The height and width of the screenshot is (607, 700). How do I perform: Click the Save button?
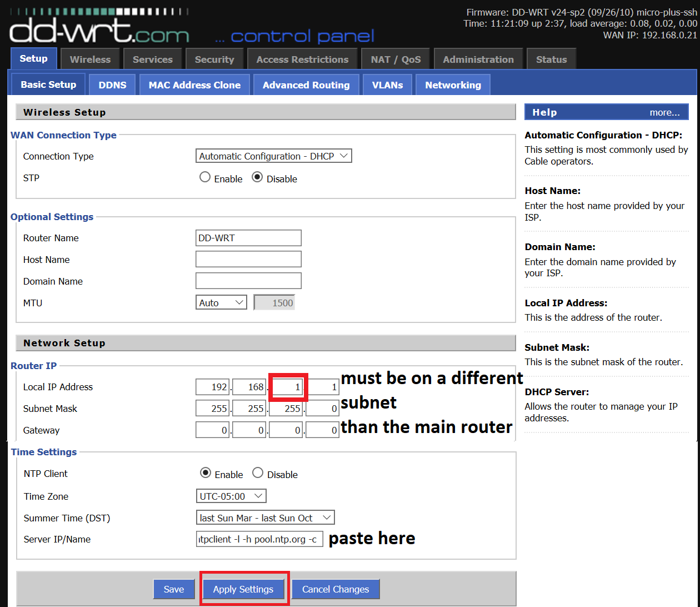[174, 589]
